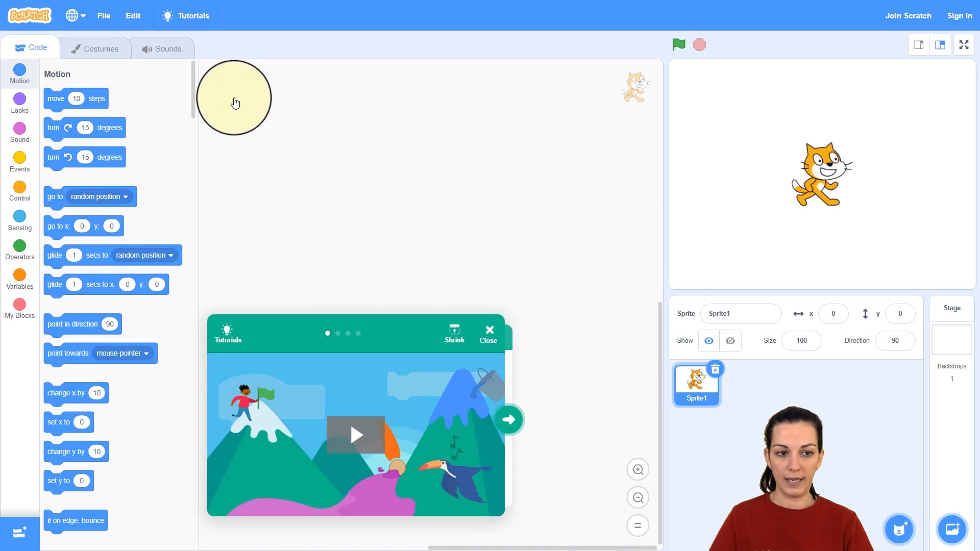This screenshot has width=980, height=551.
Task: Open the mouse-pointer dropdown
Action: [x=122, y=353]
